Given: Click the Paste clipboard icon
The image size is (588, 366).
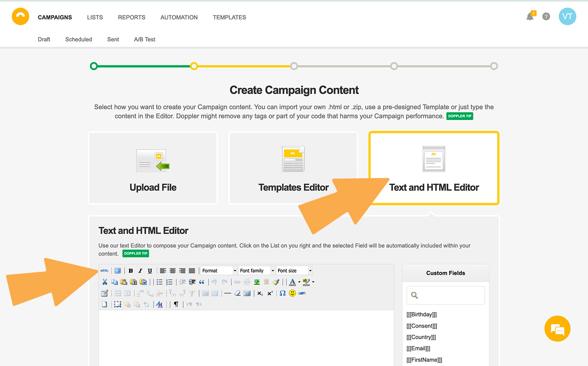Looking at the screenshot, I should point(124,282).
